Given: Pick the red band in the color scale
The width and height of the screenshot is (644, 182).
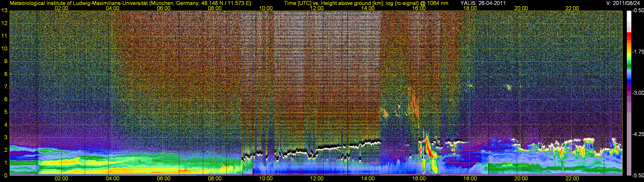Looking at the screenshot, I should (x=629, y=37).
